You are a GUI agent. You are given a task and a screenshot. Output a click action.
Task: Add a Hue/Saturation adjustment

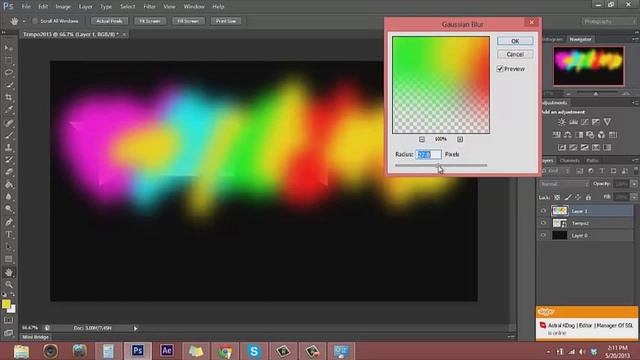click(556, 135)
